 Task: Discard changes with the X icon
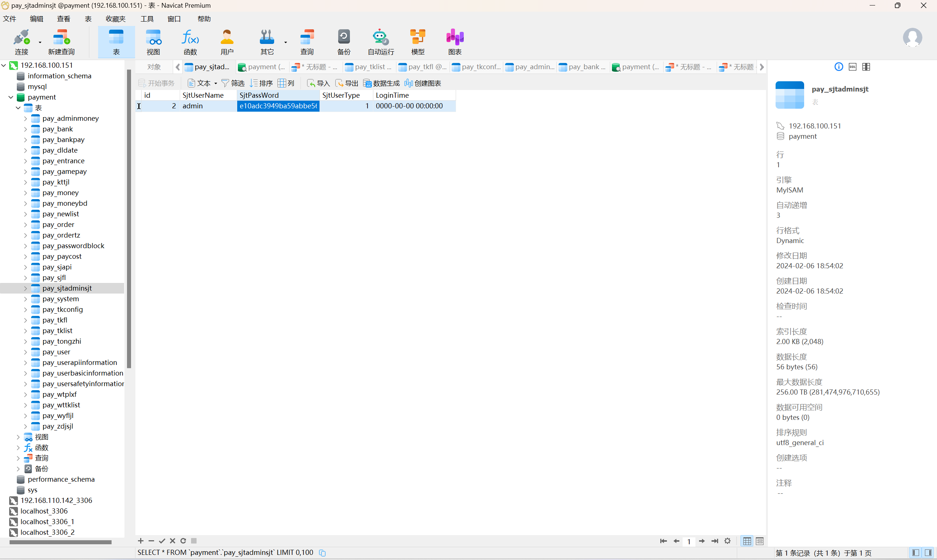pyautogui.click(x=172, y=541)
